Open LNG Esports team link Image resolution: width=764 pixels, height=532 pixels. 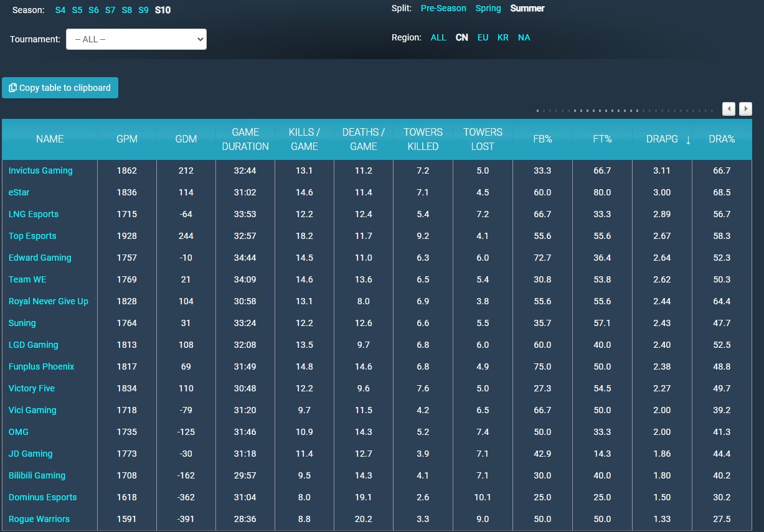pyautogui.click(x=34, y=214)
